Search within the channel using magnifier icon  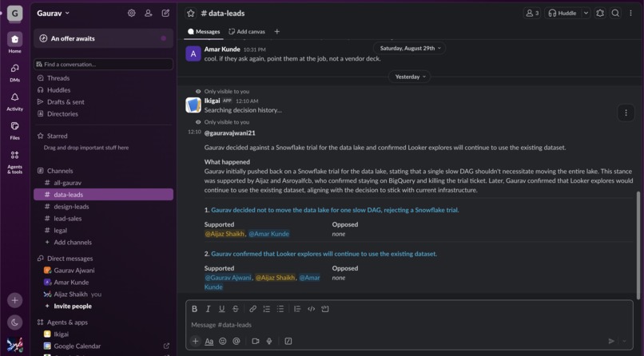[x=615, y=13]
